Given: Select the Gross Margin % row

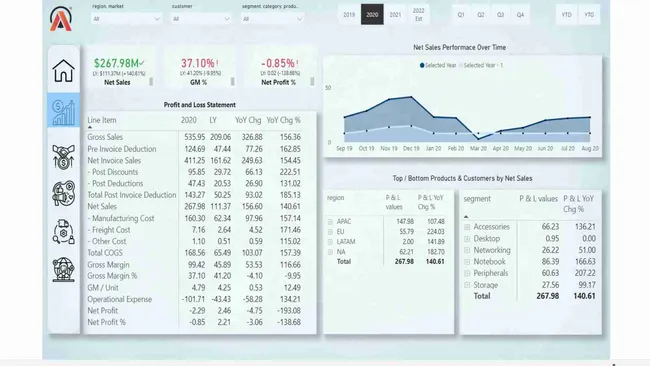Looking at the screenshot, I should [194, 276].
